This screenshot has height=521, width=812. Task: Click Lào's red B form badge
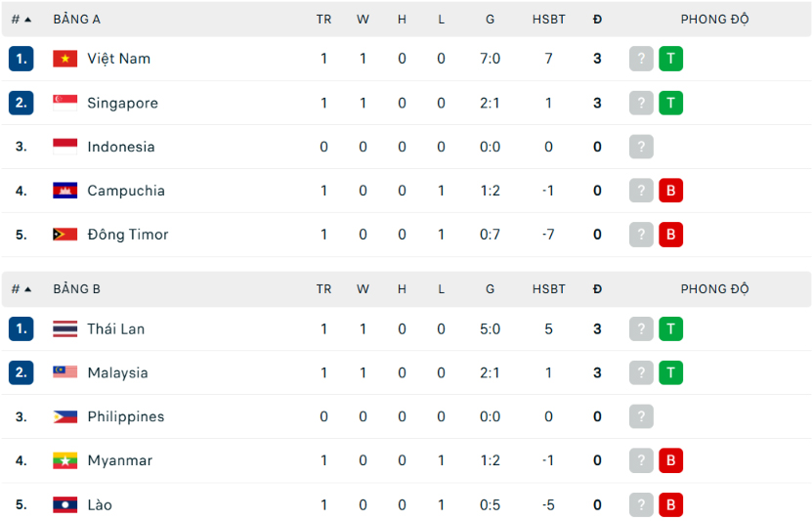[670, 505]
